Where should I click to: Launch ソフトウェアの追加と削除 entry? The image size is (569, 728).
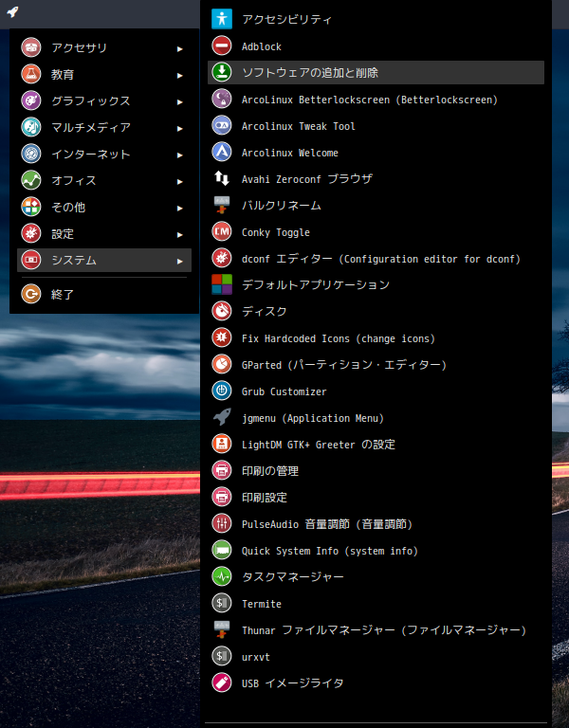[x=376, y=72]
